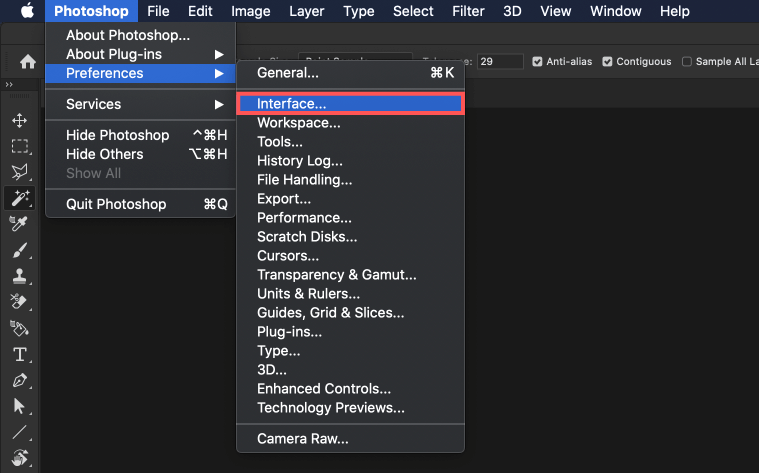This screenshot has width=759, height=473.
Task: Open Units & Rulers... preferences
Action: (350, 294)
